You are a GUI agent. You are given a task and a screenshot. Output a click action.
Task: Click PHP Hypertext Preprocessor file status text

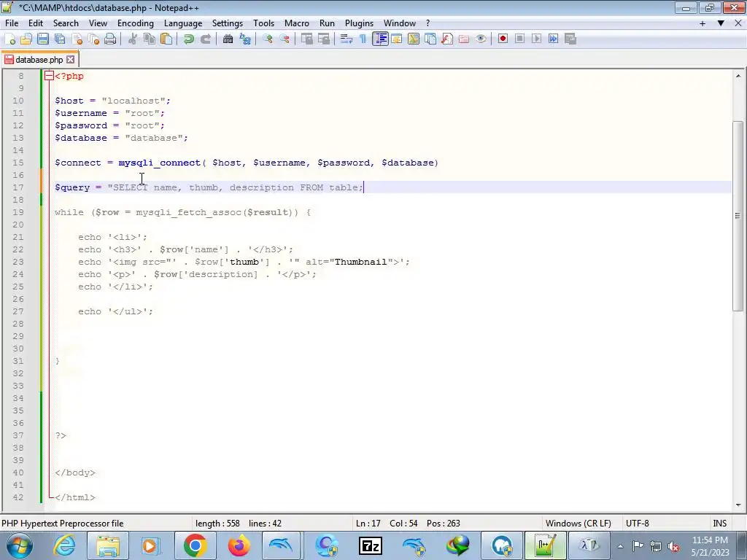pos(63,524)
